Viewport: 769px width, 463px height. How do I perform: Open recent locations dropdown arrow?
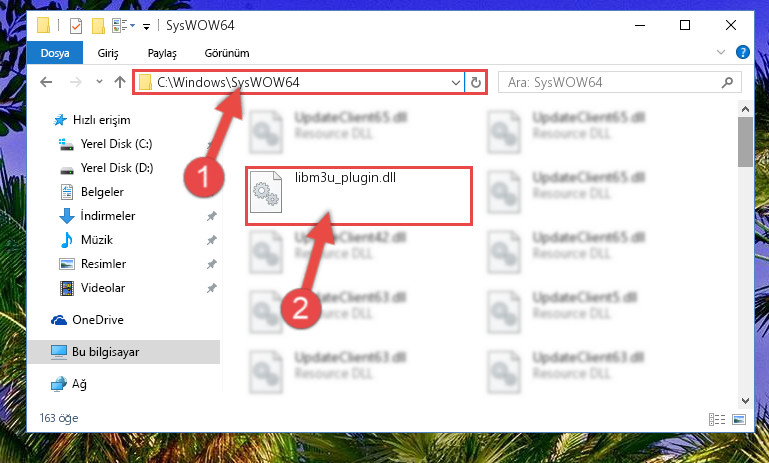coord(99,82)
